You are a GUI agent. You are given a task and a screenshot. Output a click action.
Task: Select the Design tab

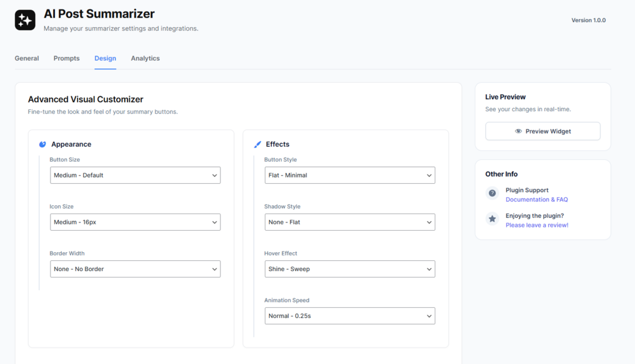(x=105, y=58)
